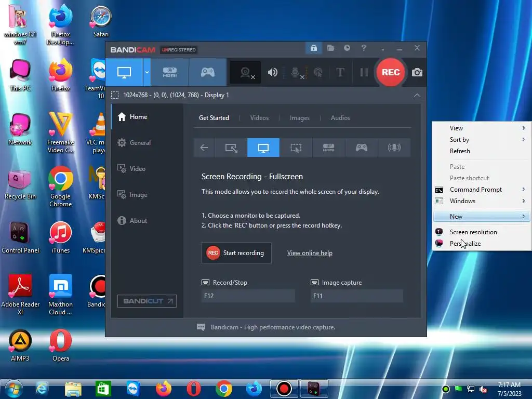
Task: Click the big red REC button
Action: (391, 72)
